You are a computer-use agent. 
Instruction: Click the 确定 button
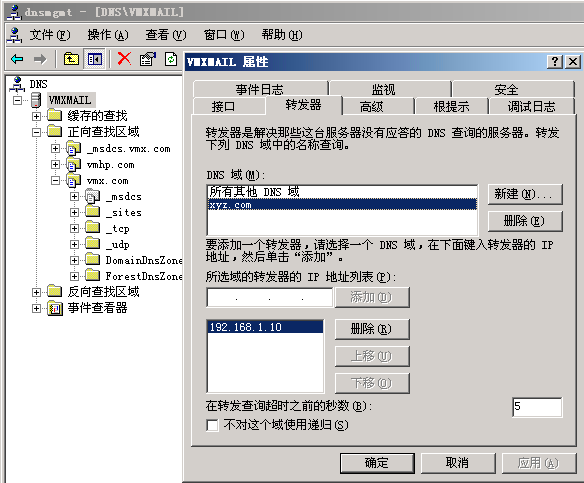[377, 463]
